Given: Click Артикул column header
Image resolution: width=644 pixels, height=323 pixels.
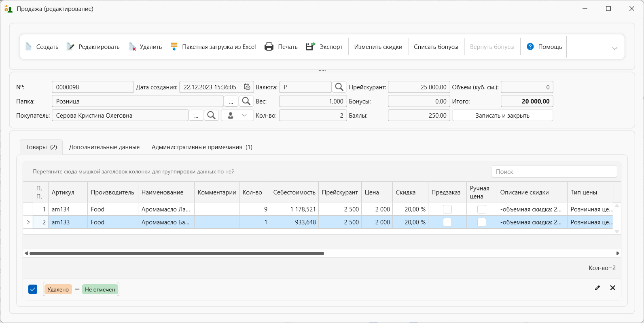Looking at the screenshot, I should coord(68,192).
